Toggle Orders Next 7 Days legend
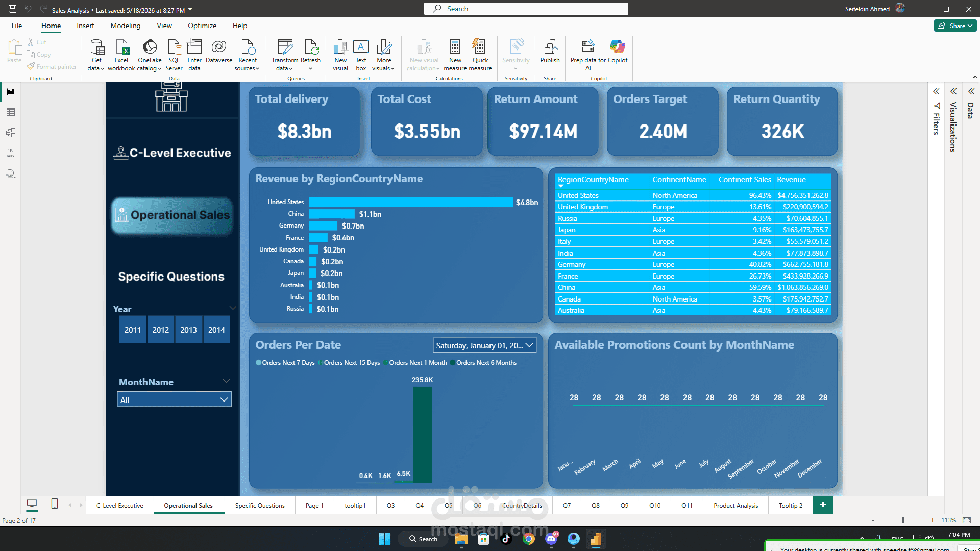The height and width of the screenshot is (551, 980). pos(285,363)
